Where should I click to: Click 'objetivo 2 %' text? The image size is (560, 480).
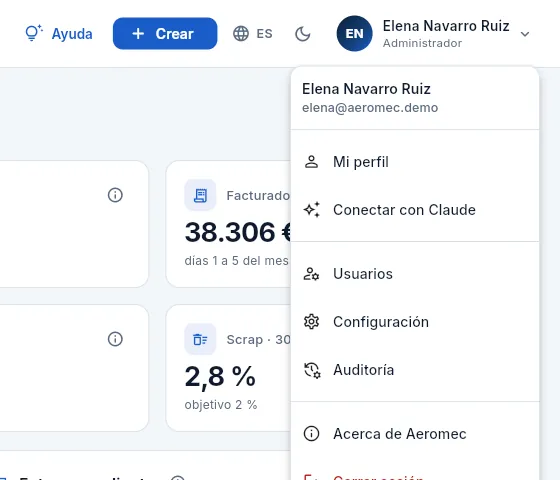pos(221,405)
